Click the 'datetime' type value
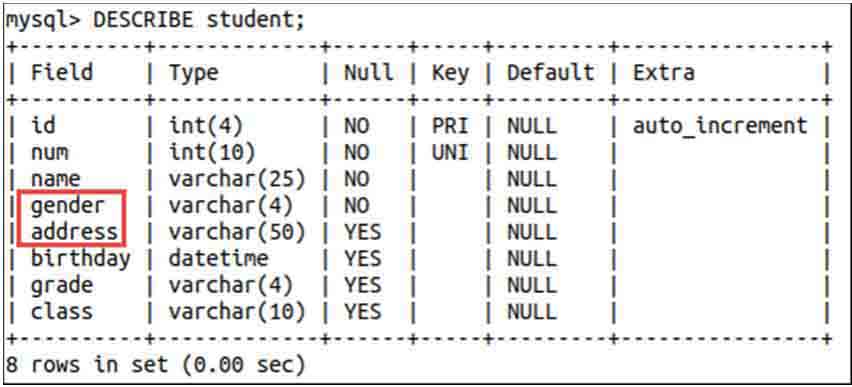 point(218,259)
